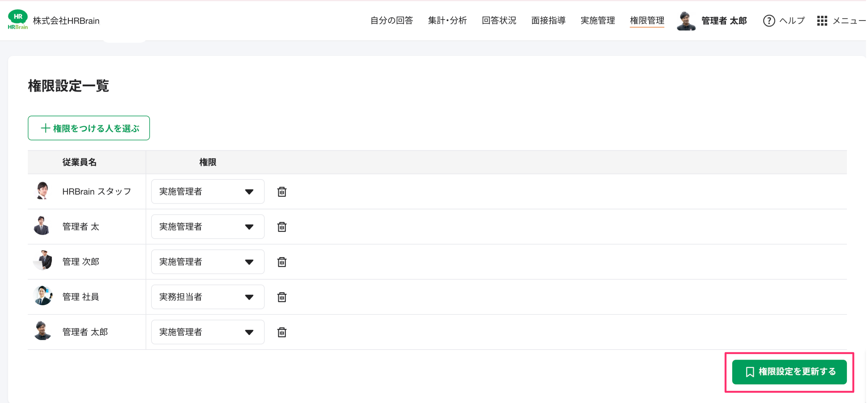The image size is (868, 403).
Task: Click trash icon for 管理者 太 row
Action: 282,227
